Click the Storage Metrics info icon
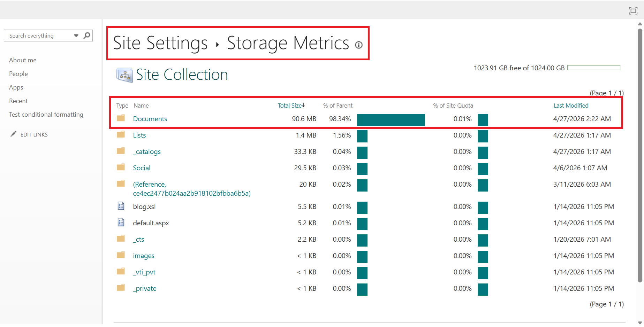The height and width of the screenshot is (327, 644). tap(359, 45)
